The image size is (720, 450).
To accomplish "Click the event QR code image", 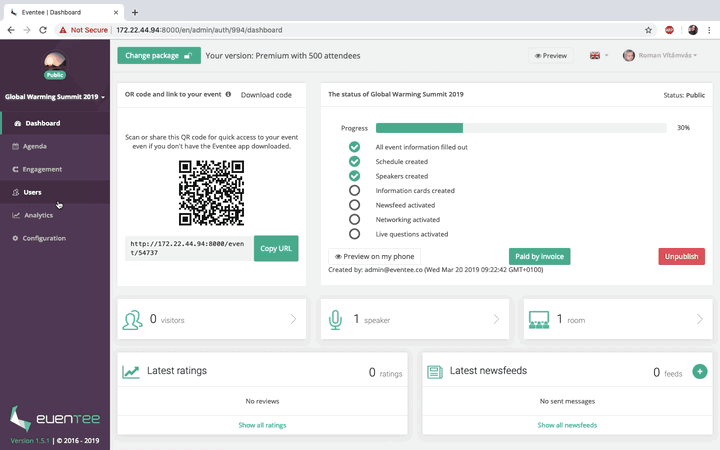I will [x=211, y=193].
